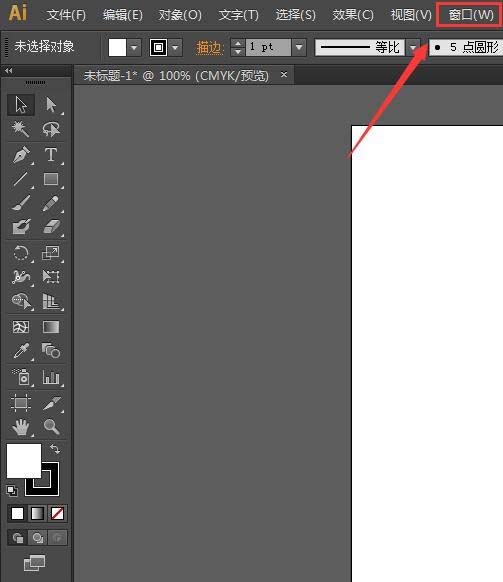Enable Draw Normal mode
Screen dimensions: 503x582
pos(17,537)
